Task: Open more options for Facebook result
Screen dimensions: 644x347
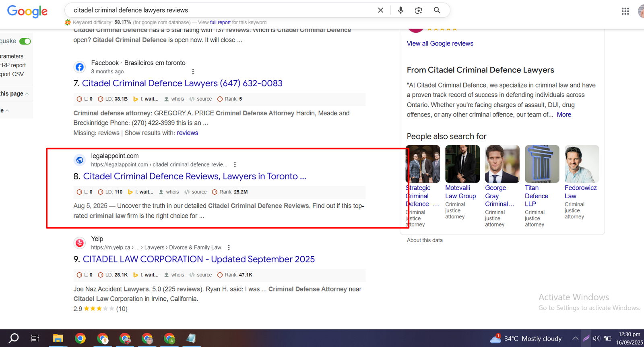Action: pyautogui.click(x=193, y=72)
